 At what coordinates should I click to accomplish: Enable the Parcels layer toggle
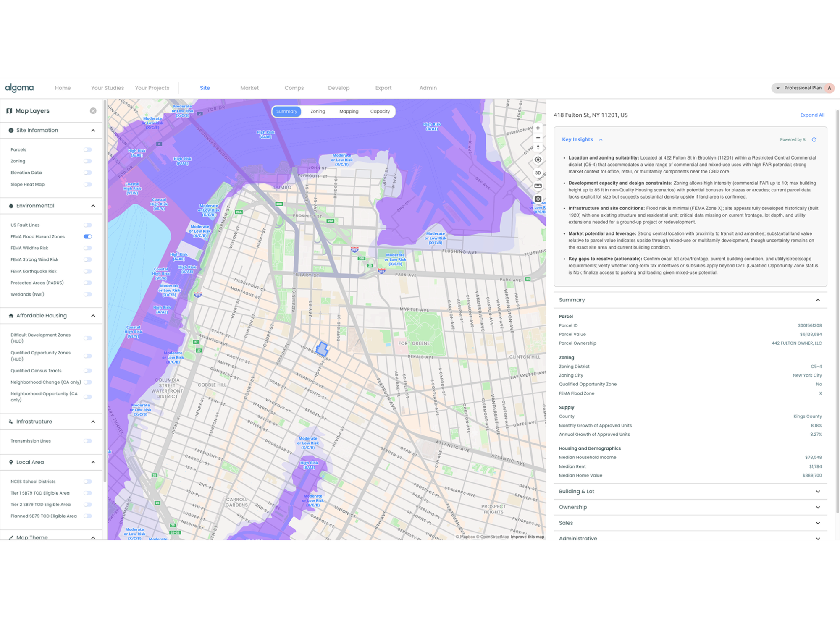click(x=88, y=150)
